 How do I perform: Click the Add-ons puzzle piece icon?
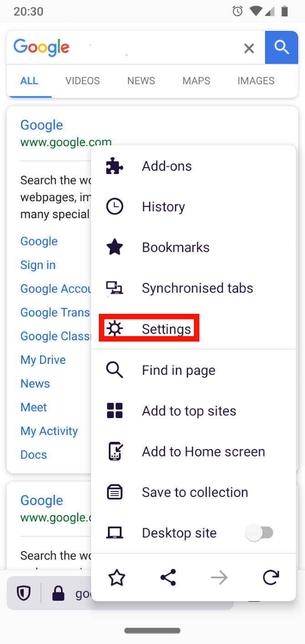(x=115, y=166)
